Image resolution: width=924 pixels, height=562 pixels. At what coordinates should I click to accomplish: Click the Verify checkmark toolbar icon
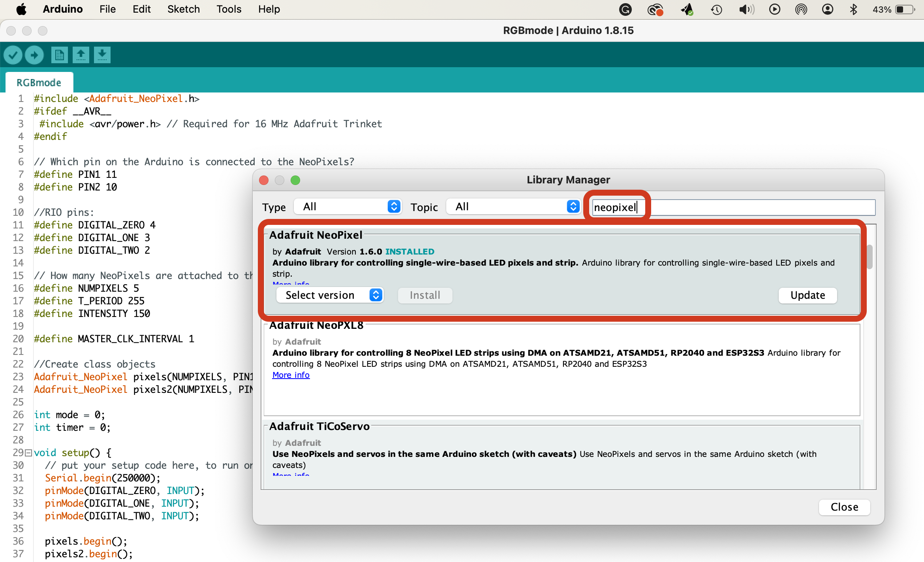point(13,55)
